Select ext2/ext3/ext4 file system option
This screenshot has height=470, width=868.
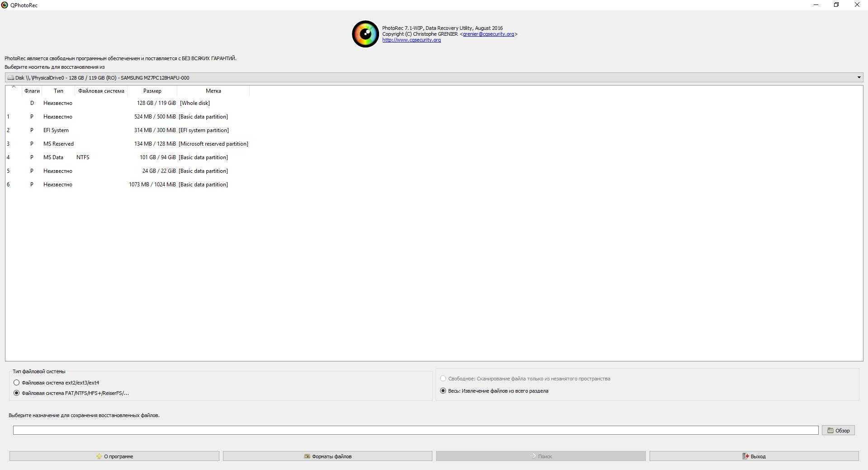17,383
